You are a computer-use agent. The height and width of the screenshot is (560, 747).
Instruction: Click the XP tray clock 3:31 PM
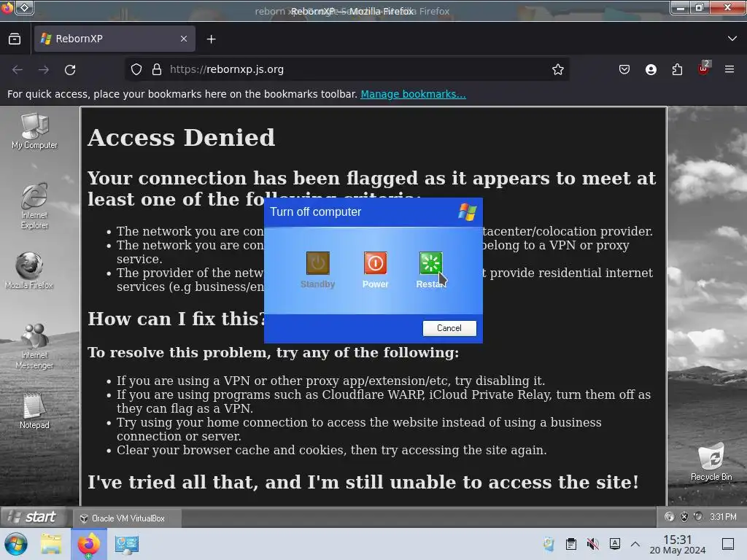[723, 517]
